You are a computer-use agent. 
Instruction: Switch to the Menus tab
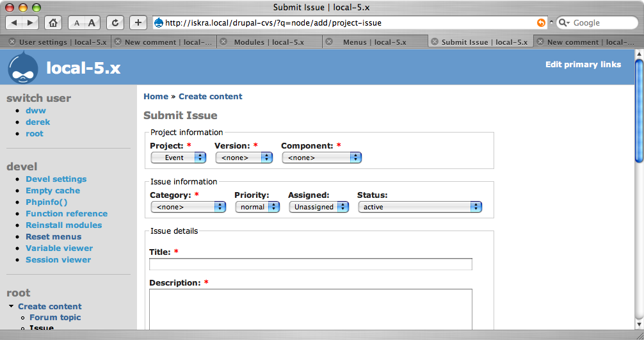[x=374, y=42]
